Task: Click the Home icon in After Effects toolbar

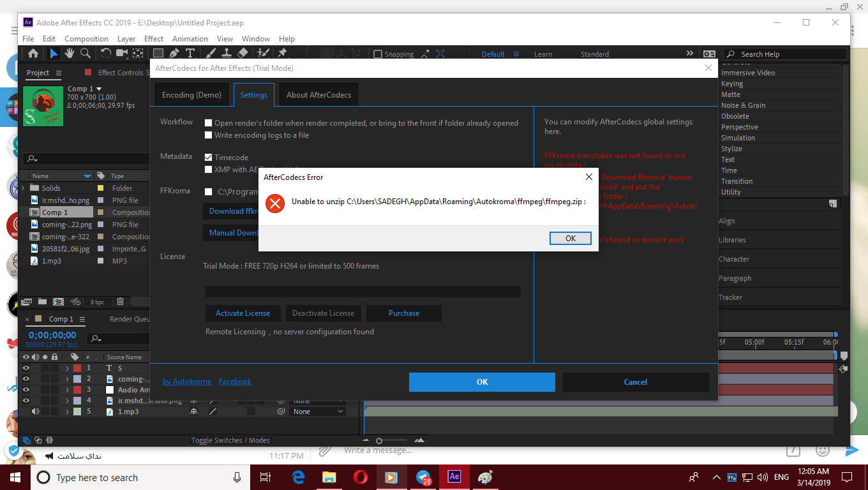Action: pyautogui.click(x=33, y=54)
